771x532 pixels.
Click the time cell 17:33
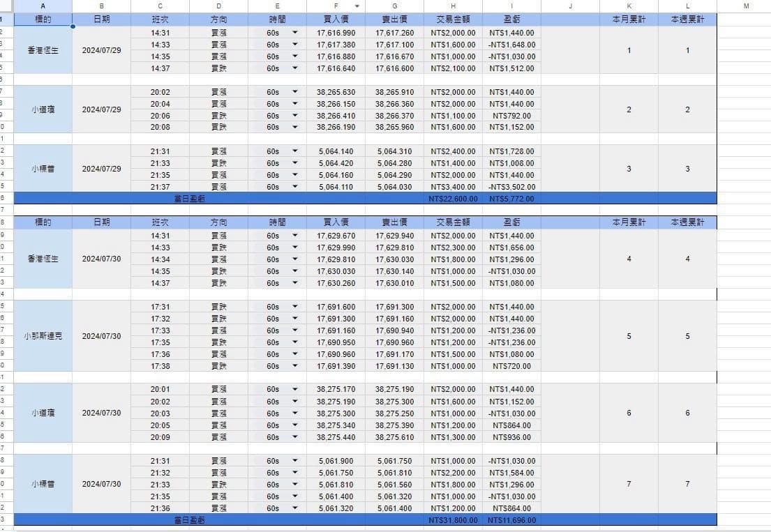[x=160, y=330]
